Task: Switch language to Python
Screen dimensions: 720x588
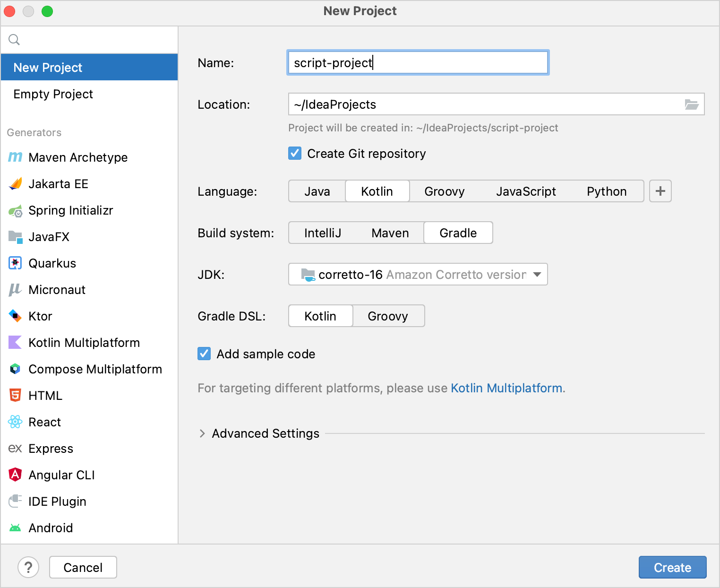Action: tap(606, 191)
